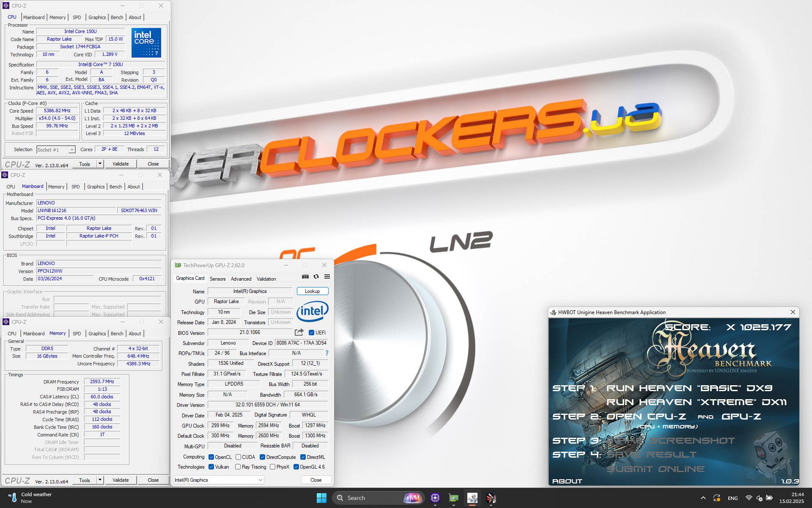Click the title icon of the CPU-Z Memory window
Screen dimensions: 812x508
coord(5,322)
